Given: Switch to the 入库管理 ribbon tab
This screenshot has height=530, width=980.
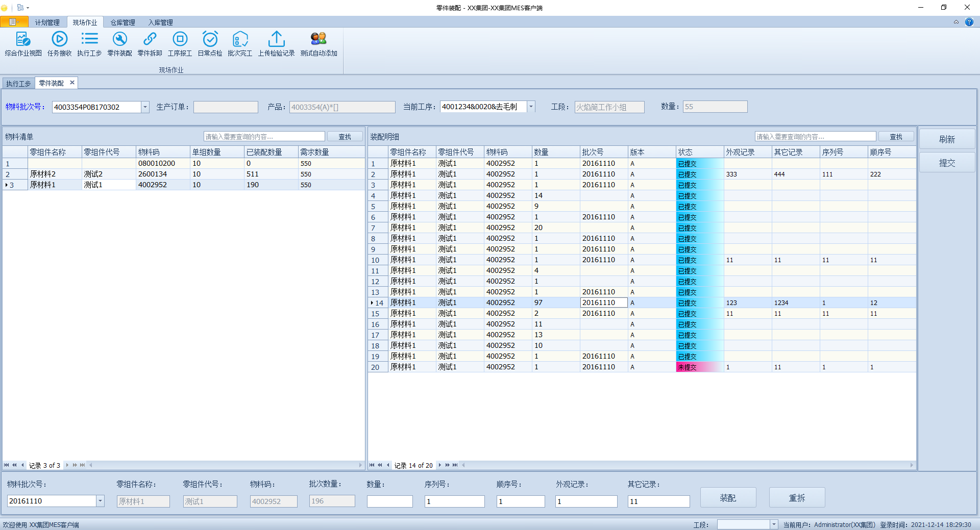Looking at the screenshot, I should click(160, 22).
